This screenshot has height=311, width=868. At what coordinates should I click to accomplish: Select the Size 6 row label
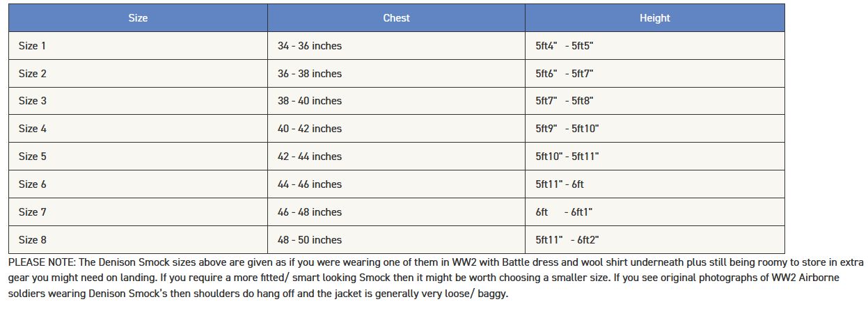[33, 184]
